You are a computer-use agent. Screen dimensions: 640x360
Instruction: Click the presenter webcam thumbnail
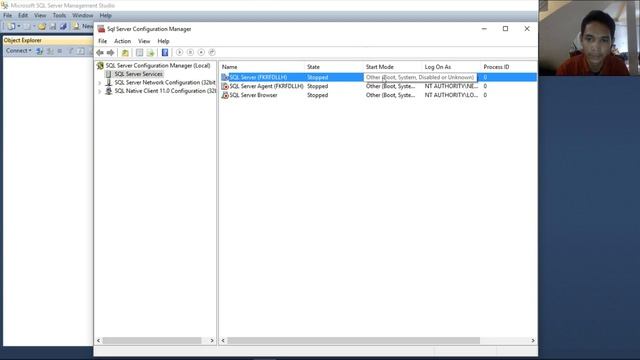589,38
